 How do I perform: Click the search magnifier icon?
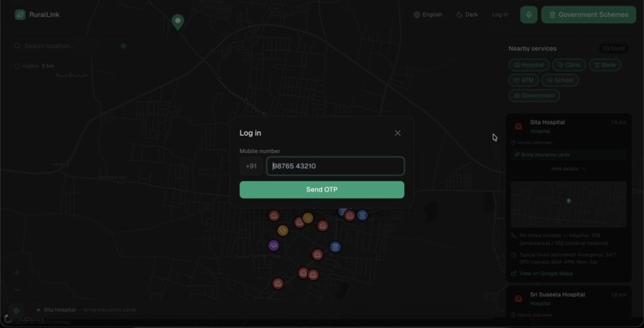(x=18, y=46)
